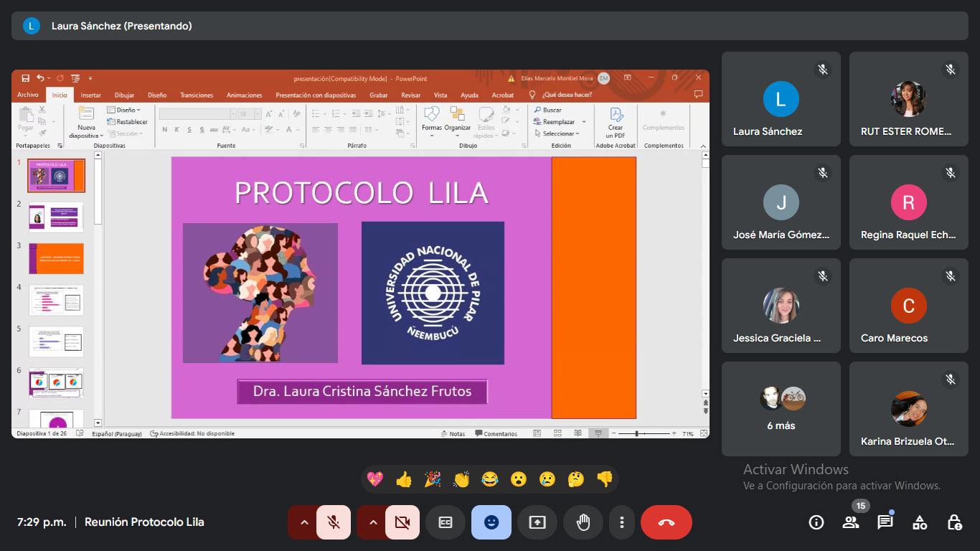The width and height of the screenshot is (980, 551).
Task: Click Buscar magnifier in PowerPoint ribbon
Action: [x=548, y=110]
